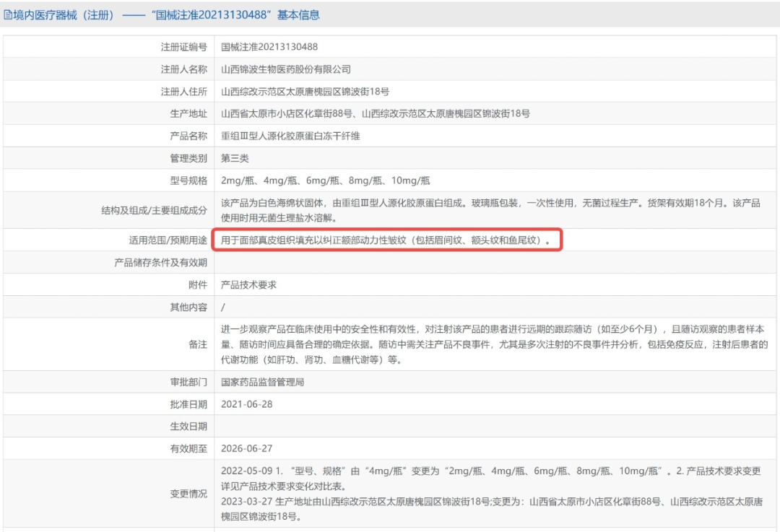Click the 备注 label
This screenshot has width=780, height=532.
click(x=198, y=344)
